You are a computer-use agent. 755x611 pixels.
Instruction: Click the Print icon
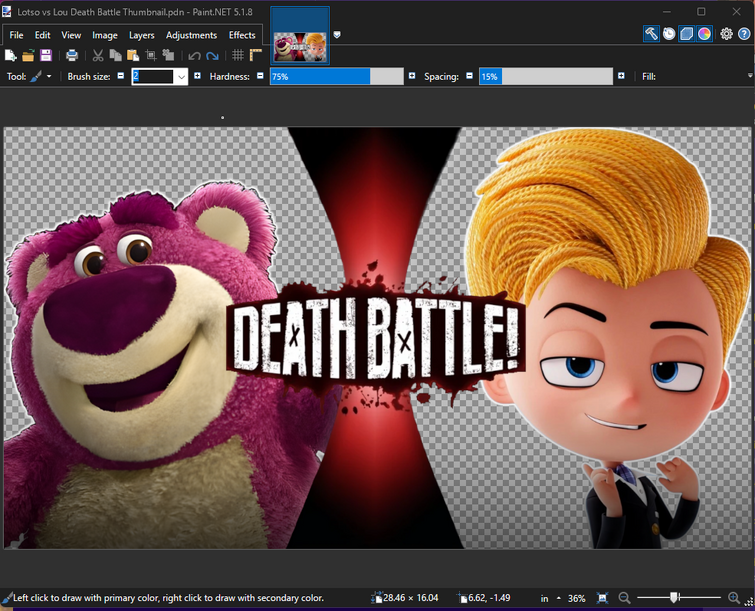[x=72, y=56]
